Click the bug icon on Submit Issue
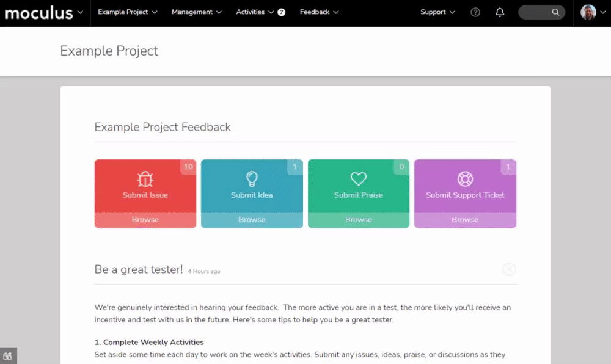Screen dimensions: 611x364 [145, 179]
